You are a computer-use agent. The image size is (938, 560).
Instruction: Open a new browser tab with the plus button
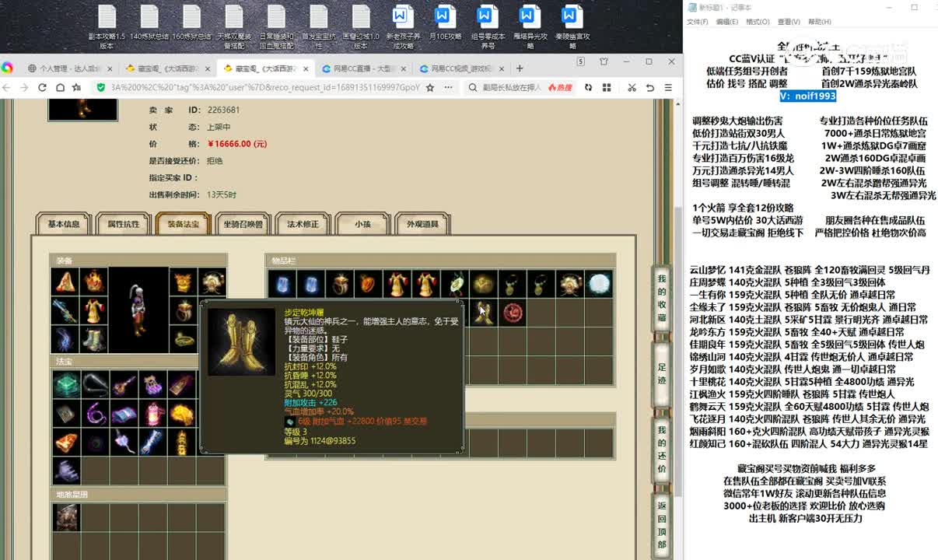(x=520, y=68)
